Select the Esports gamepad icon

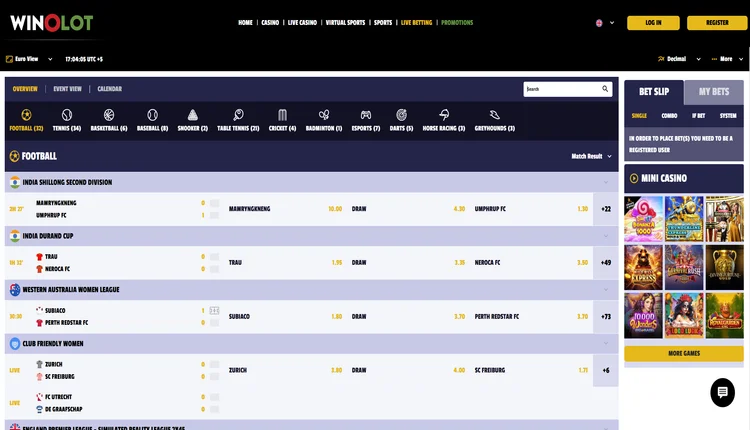365,115
